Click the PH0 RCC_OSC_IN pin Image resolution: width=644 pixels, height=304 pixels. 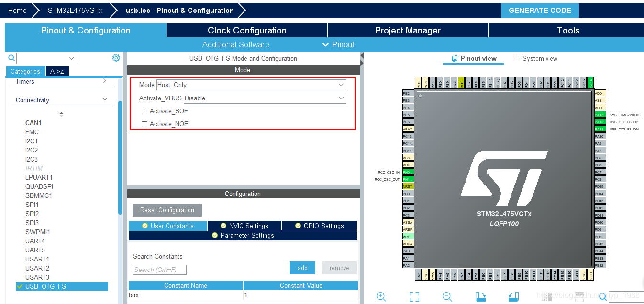tap(408, 172)
